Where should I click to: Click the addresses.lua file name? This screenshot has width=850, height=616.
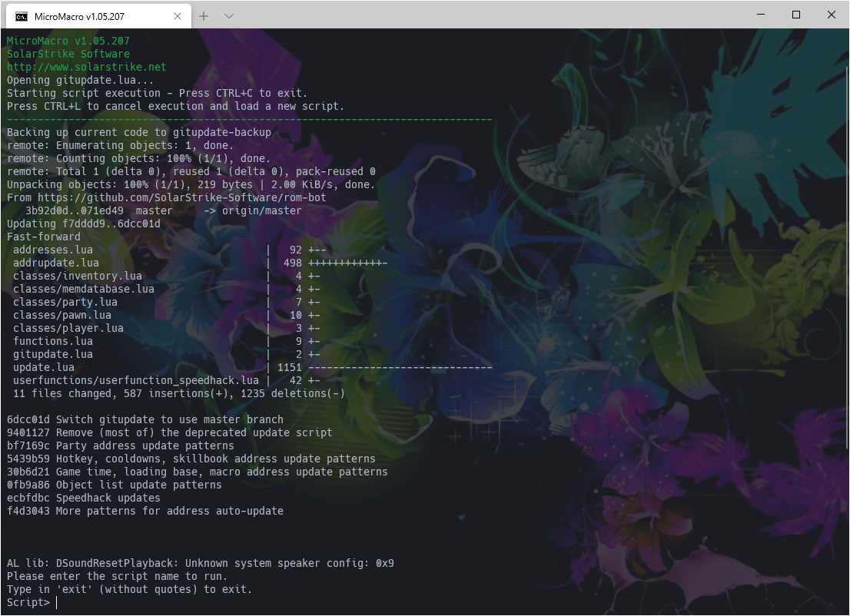click(x=52, y=250)
